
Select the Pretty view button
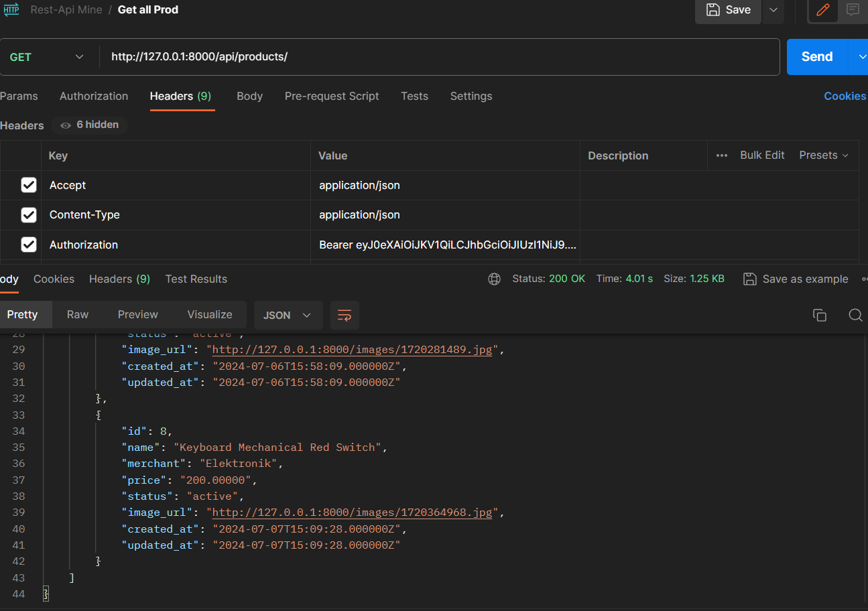point(22,315)
